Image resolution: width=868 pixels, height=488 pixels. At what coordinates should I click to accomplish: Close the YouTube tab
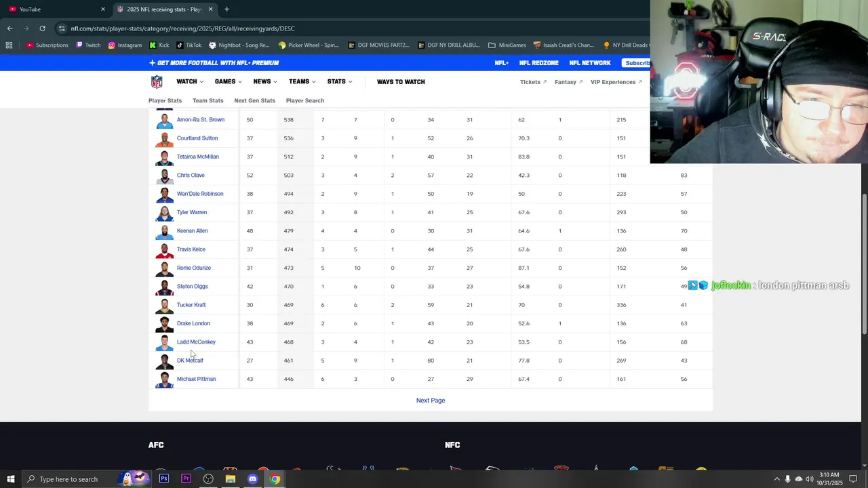103,9
